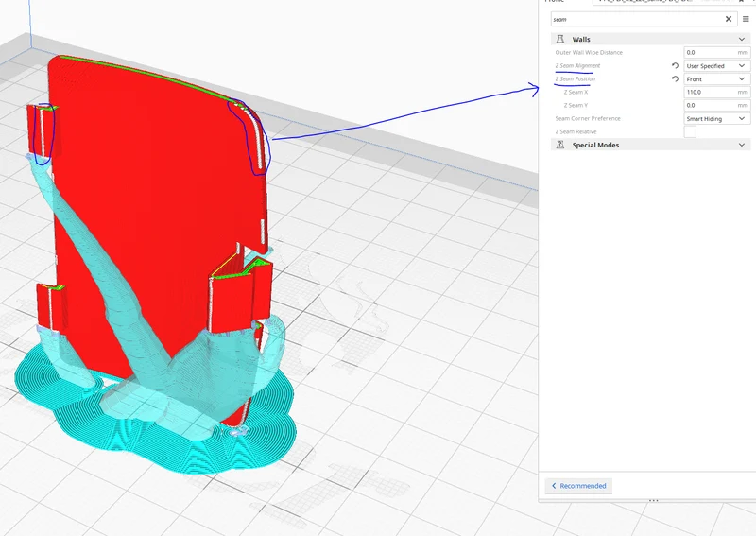The width and height of the screenshot is (756, 536).
Task: Open the Seam Corner Preference dropdown
Action: (717, 118)
